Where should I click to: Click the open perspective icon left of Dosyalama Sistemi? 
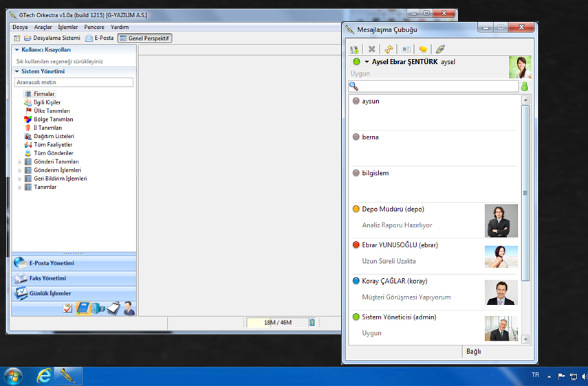click(x=17, y=38)
